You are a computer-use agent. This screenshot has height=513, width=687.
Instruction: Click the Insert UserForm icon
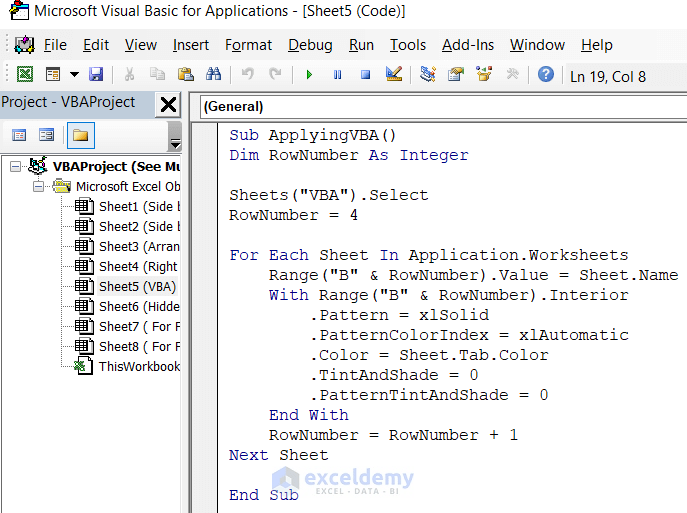point(53,74)
